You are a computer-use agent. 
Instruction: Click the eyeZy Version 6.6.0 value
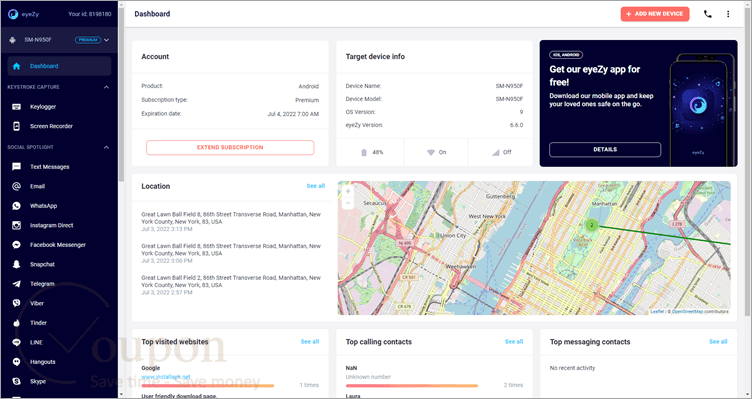pos(516,125)
